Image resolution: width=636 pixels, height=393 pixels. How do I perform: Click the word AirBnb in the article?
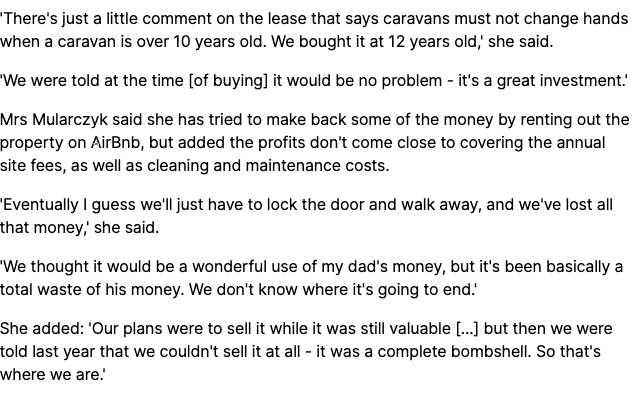(116, 143)
